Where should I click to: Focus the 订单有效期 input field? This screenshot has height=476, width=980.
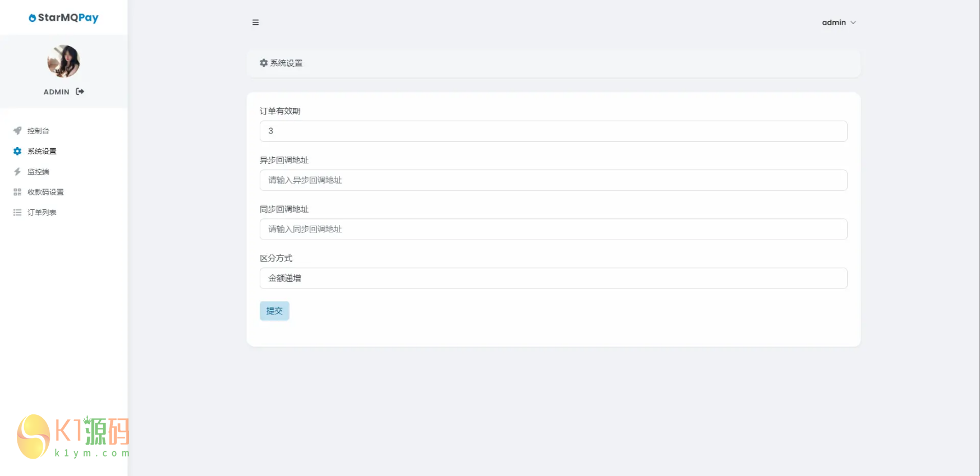tap(554, 131)
